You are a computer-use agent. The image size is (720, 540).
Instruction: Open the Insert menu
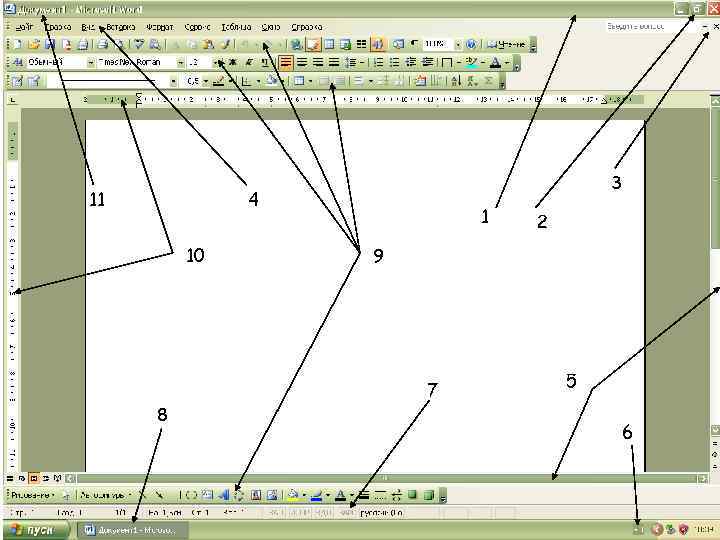coord(121,27)
